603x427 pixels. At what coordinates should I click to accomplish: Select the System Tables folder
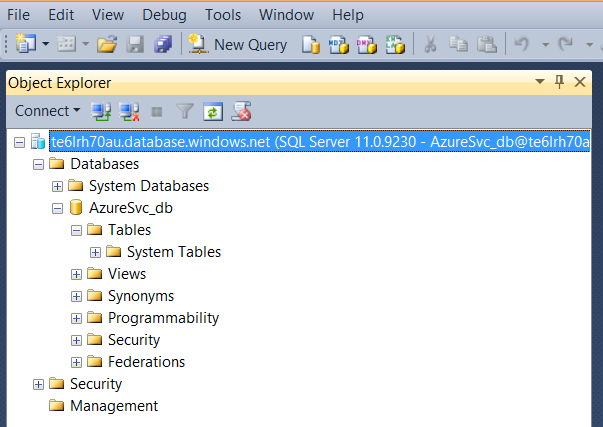click(174, 252)
